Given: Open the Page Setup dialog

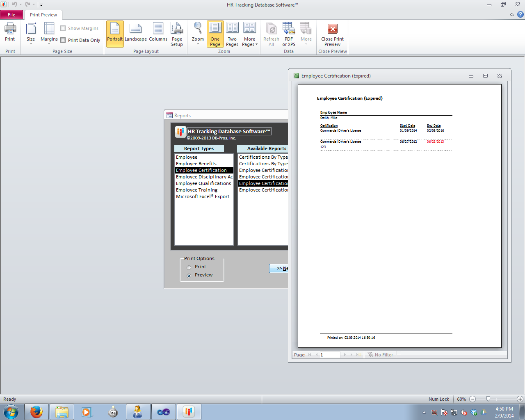Looking at the screenshot, I should [x=177, y=34].
